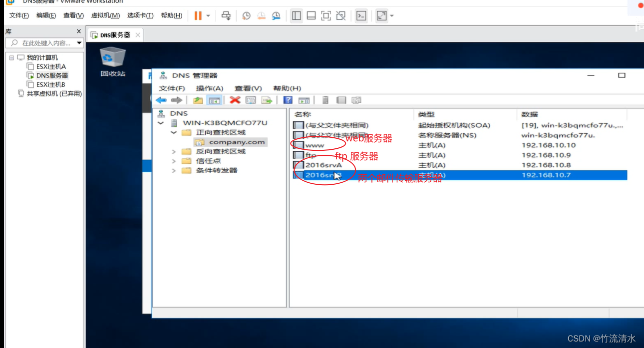Open VMware 编辑(E) menu
Image resolution: width=644 pixels, height=348 pixels.
[46, 15]
